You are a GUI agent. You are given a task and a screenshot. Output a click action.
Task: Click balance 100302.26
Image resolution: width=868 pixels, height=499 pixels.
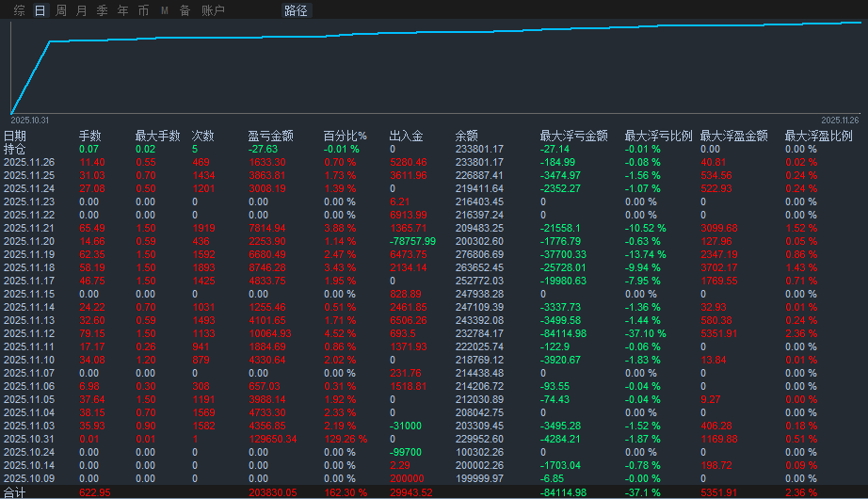pyautogui.click(x=479, y=453)
